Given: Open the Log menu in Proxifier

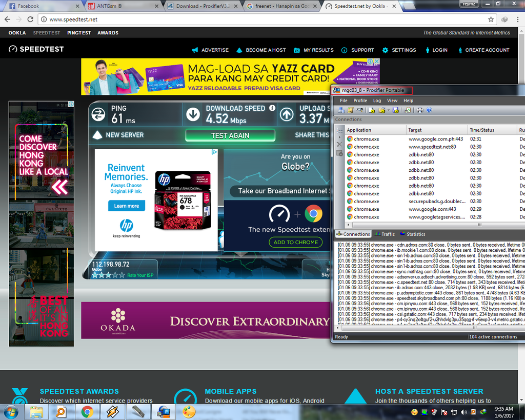Looking at the screenshot, I should tap(377, 101).
